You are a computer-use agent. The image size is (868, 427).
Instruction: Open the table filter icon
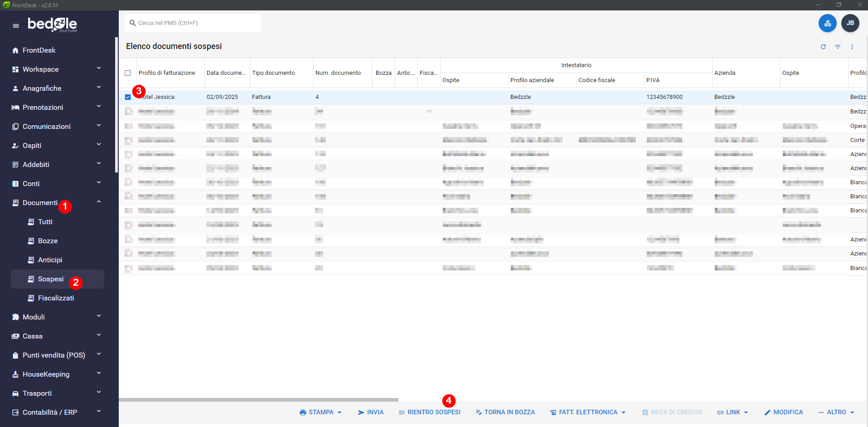(838, 47)
